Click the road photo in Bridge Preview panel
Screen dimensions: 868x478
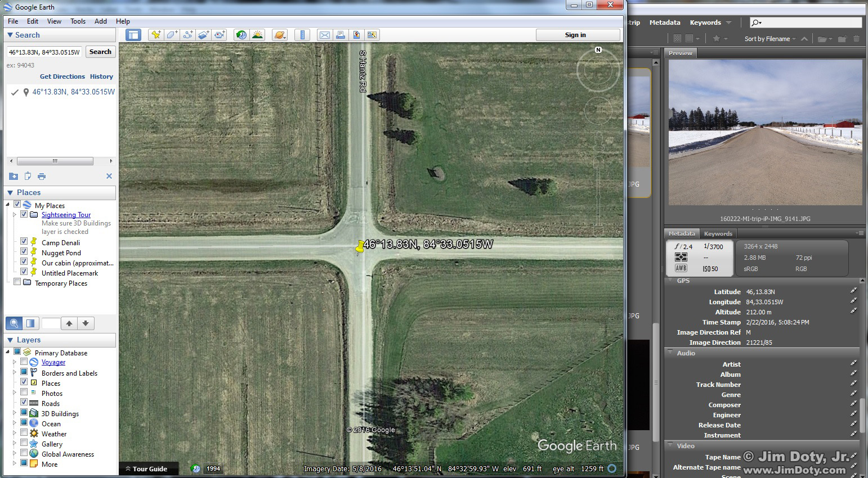[765, 132]
